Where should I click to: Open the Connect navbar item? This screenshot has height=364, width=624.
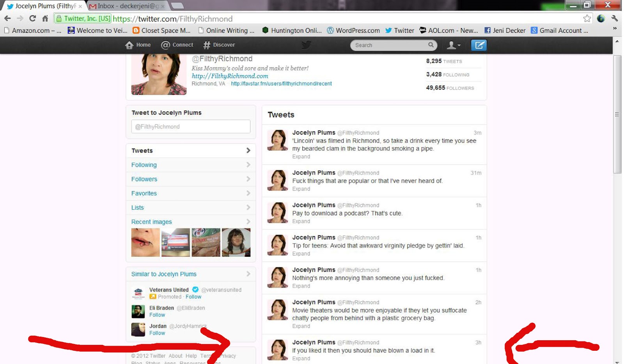pyautogui.click(x=177, y=45)
